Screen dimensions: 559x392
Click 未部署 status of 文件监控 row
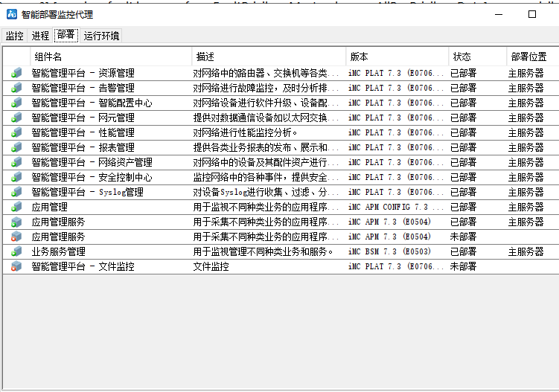pos(463,266)
